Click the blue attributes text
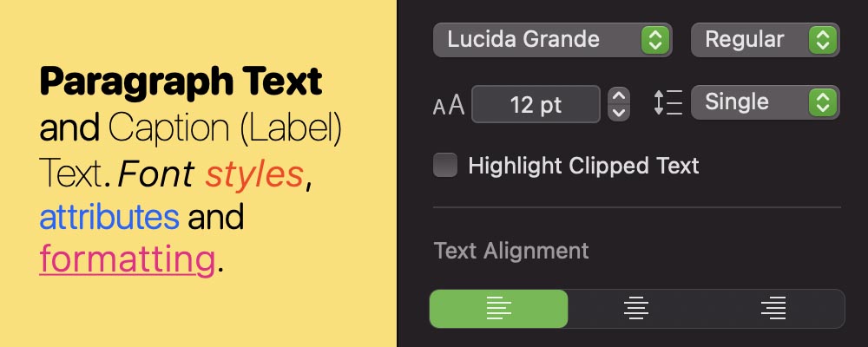 (x=109, y=217)
